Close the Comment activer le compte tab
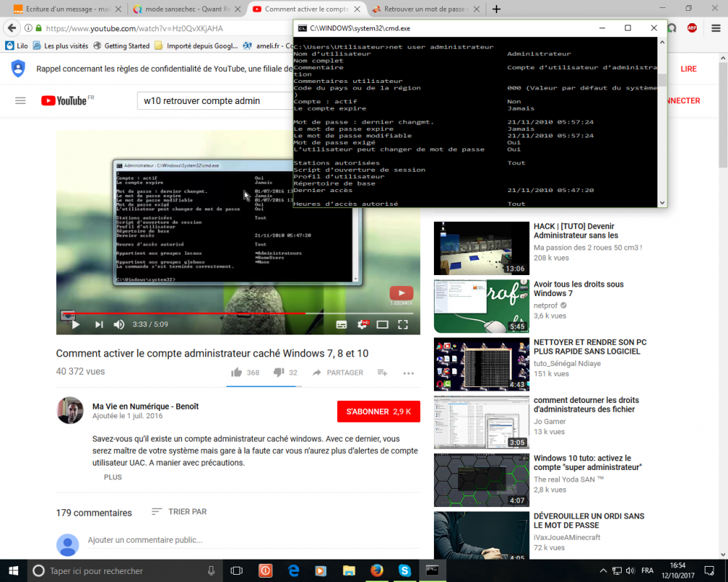The image size is (728, 582). [357, 9]
